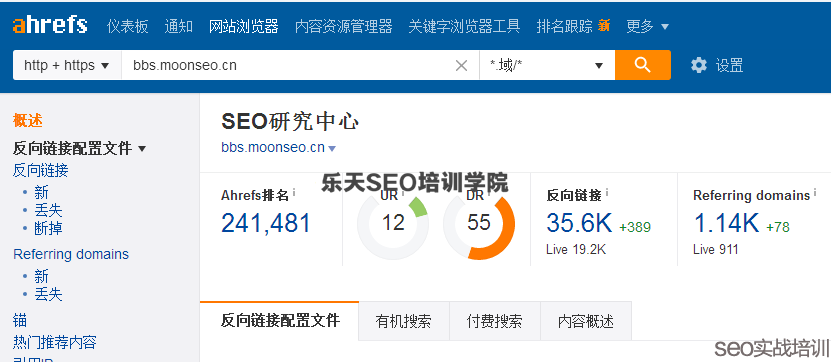Click the DR 55 gauge
Image resolution: width=831 pixels, height=362 pixels.
tap(479, 223)
